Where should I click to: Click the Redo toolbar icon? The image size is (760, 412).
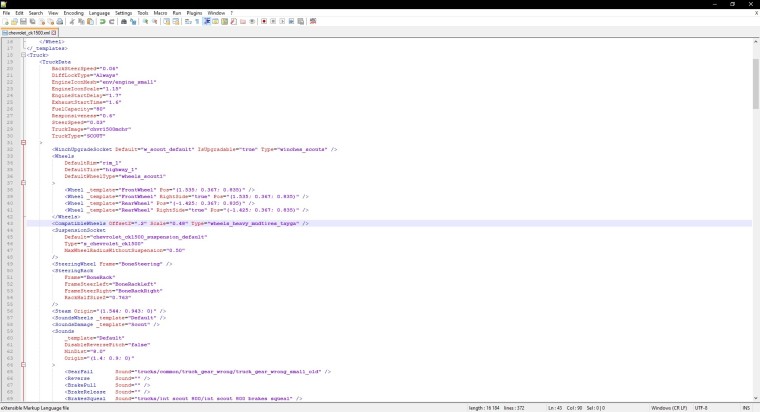[x=111, y=21]
